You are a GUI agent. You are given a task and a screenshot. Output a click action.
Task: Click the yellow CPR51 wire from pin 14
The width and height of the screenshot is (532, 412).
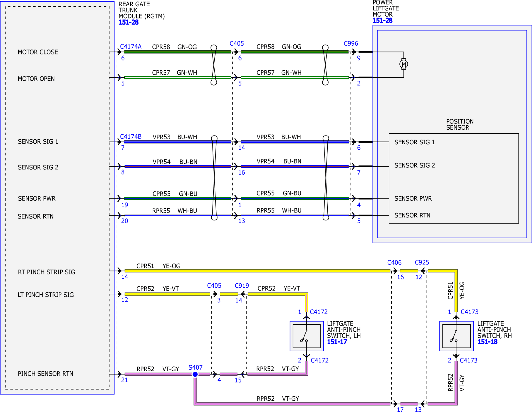tap(257, 271)
